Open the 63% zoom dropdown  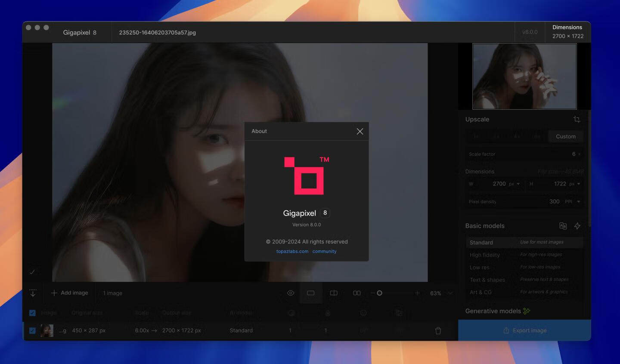pos(441,293)
